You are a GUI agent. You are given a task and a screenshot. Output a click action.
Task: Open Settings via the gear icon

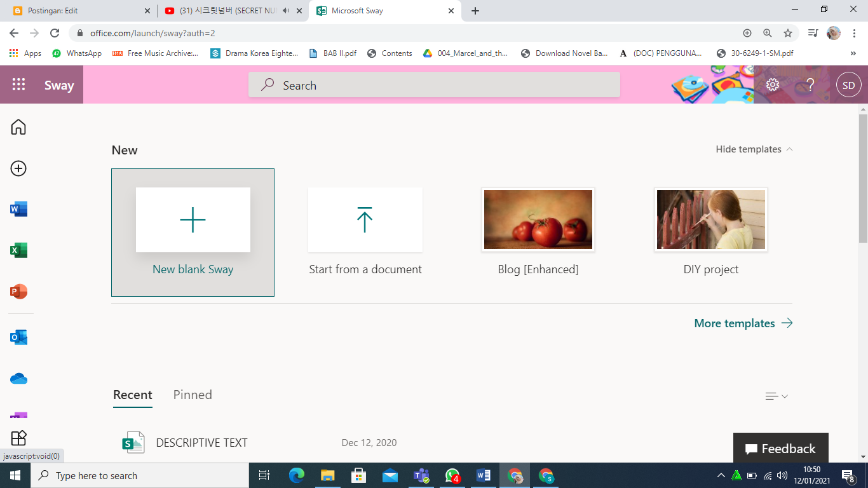pyautogui.click(x=773, y=84)
